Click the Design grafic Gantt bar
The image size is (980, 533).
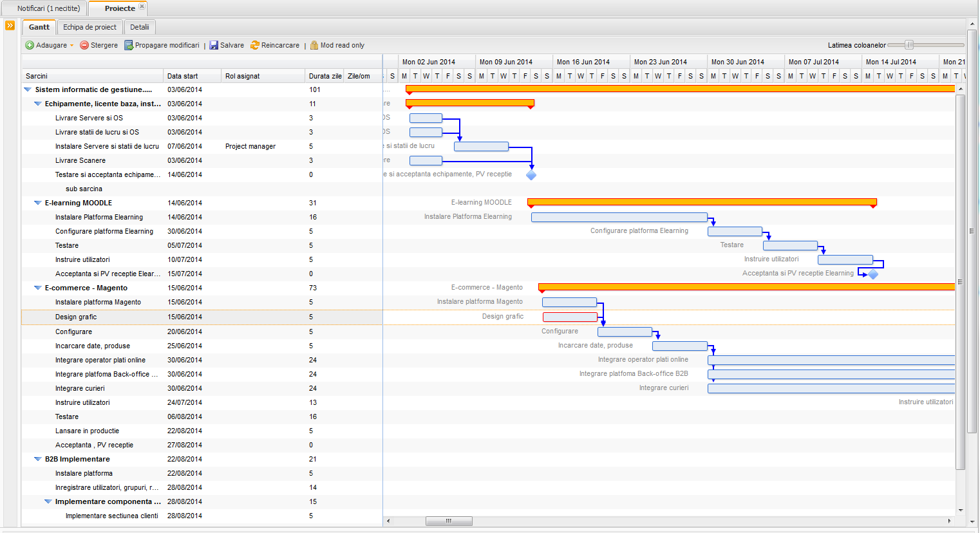click(570, 317)
